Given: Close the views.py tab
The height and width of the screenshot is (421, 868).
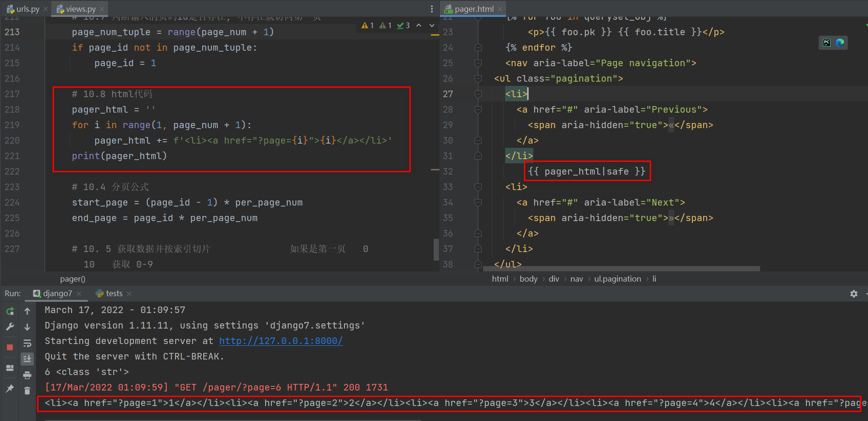Looking at the screenshot, I should [x=102, y=9].
